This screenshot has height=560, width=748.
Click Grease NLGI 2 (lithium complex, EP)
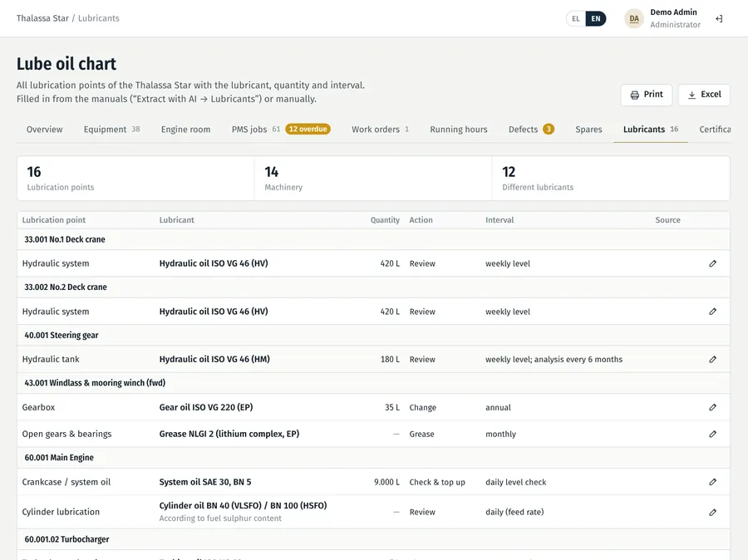[x=229, y=434]
